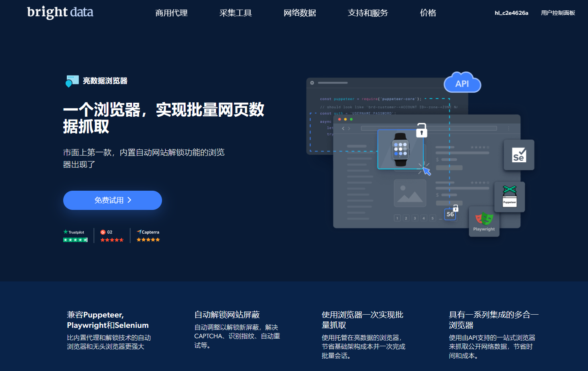Click the API cloud icon

coord(462,83)
